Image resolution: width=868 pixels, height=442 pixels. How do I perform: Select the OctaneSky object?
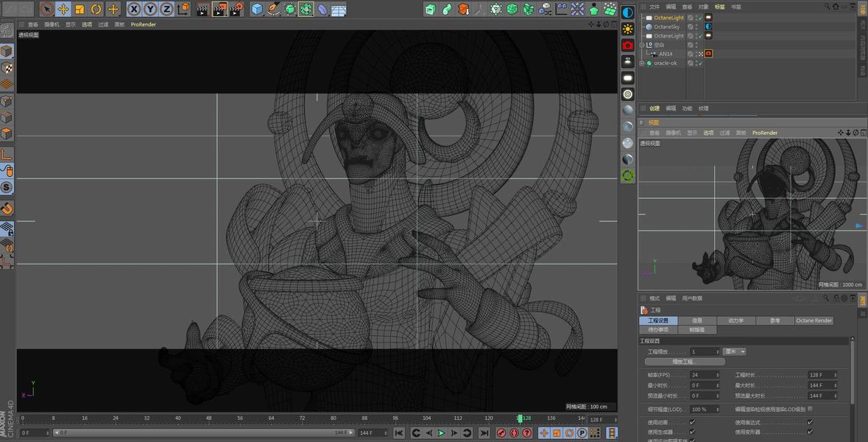pyautogui.click(x=666, y=27)
